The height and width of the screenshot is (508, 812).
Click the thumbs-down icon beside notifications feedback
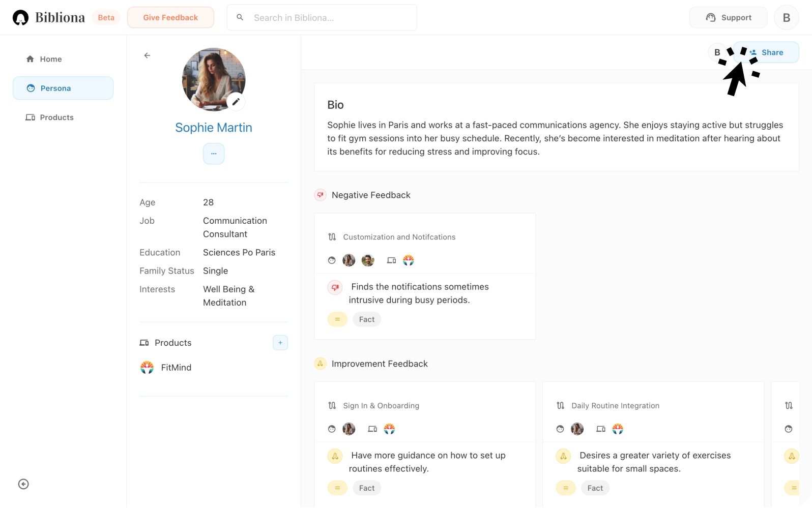click(335, 287)
